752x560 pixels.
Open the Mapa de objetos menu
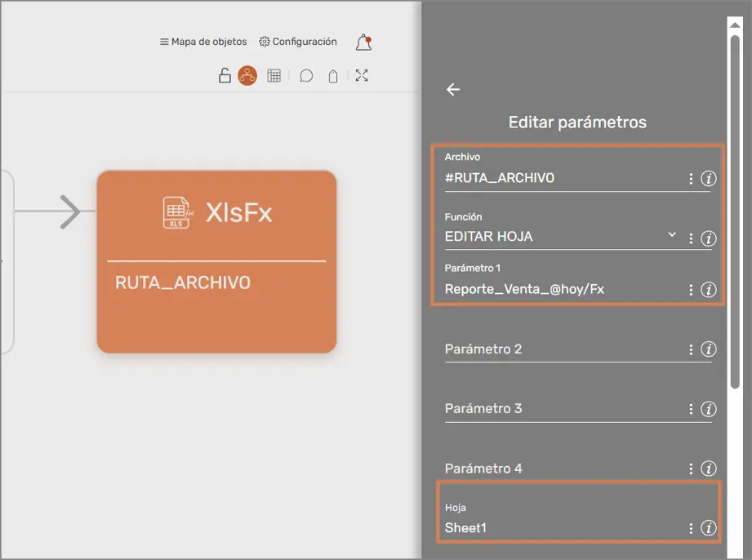tap(203, 42)
